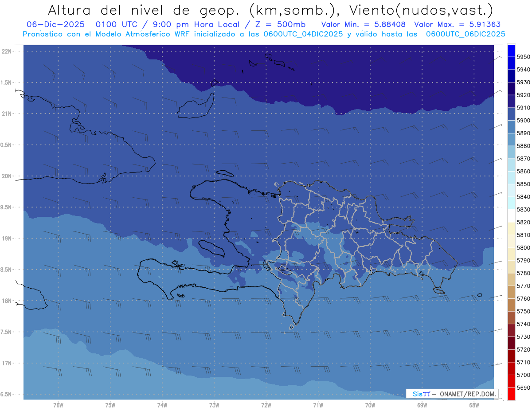Click 'Valor Max. = 5.91363' text
Image resolution: width=532 pixels, height=411 pixels.
[457, 24]
